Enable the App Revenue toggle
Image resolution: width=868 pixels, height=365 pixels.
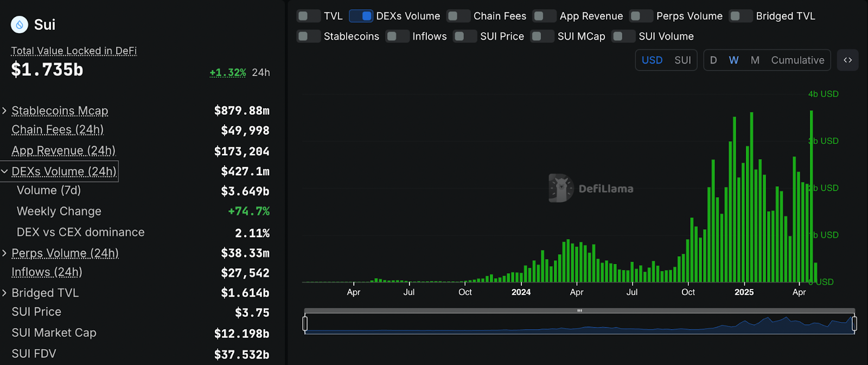(x=544, y=16)
